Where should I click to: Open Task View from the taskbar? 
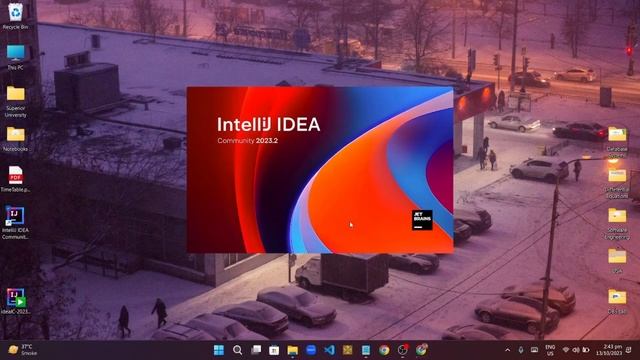coord(256,350)
